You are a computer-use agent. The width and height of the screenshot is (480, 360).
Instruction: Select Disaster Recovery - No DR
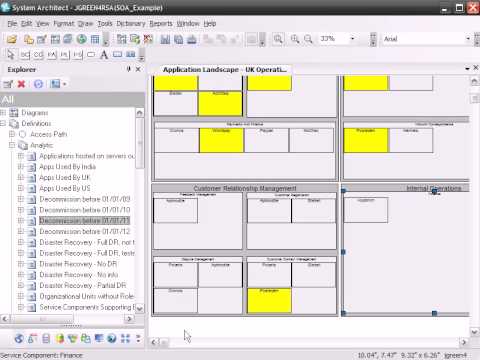[78, 264]
